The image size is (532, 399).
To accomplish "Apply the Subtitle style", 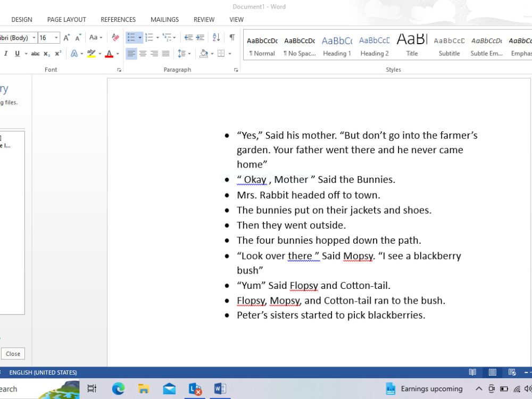I will (x=449, y=46).
